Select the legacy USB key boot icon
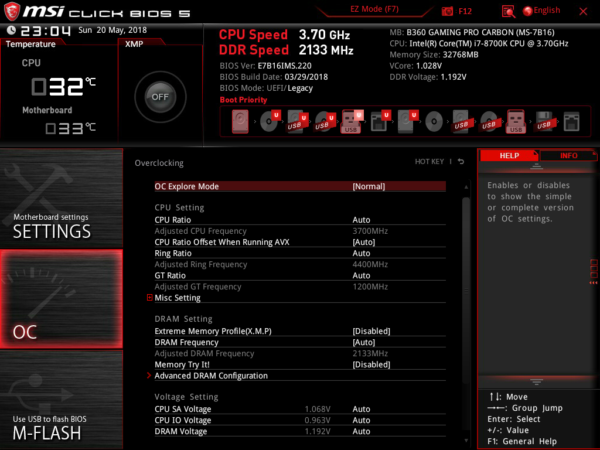Image resolution: width=600 pixels, height=450 pixels. (516, 122)
